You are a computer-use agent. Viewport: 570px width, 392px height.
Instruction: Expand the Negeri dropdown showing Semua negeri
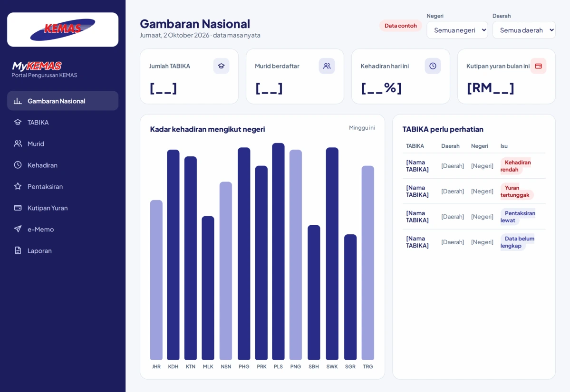[457, 30]
